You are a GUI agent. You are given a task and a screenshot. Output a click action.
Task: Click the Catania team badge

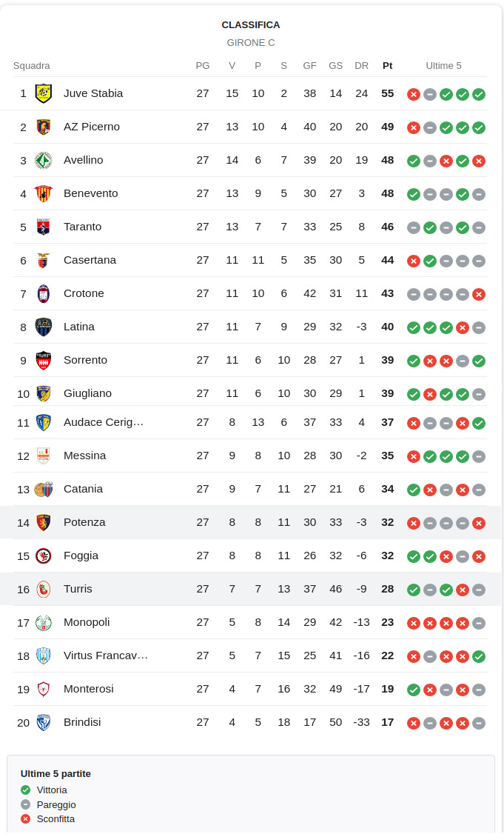44,489
